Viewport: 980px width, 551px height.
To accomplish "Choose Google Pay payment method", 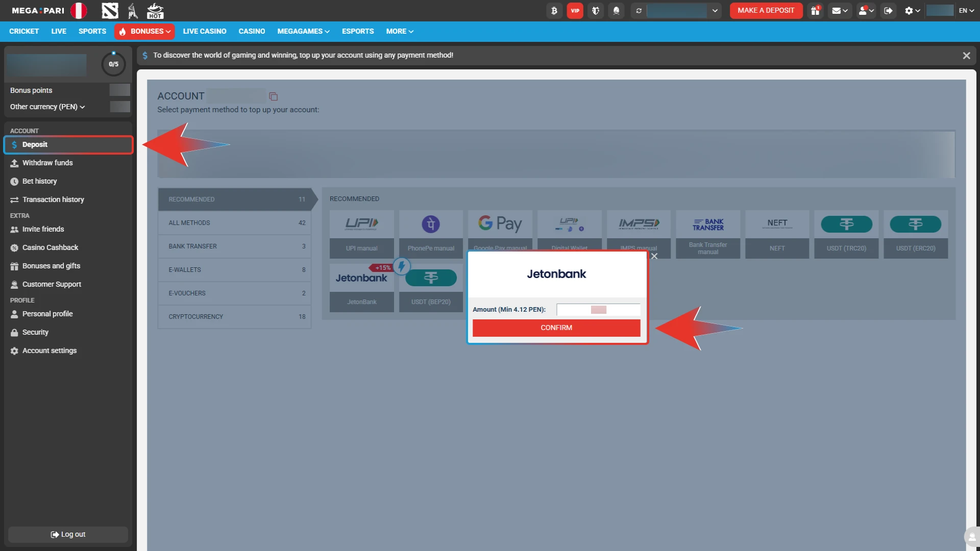I will pyautogui.click(x=500, y=230).
